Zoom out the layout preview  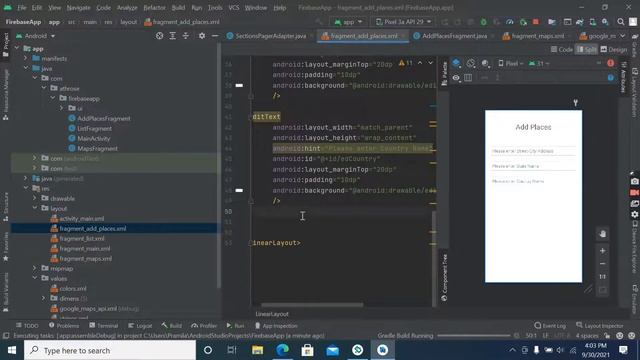click(x=602, y=264)
